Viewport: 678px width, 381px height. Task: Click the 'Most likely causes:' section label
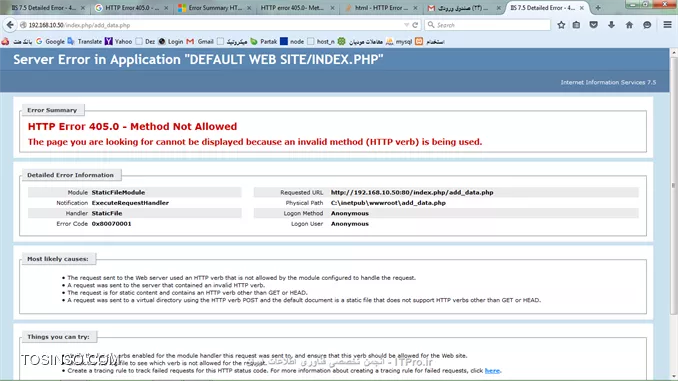click(x=58, y=259)
